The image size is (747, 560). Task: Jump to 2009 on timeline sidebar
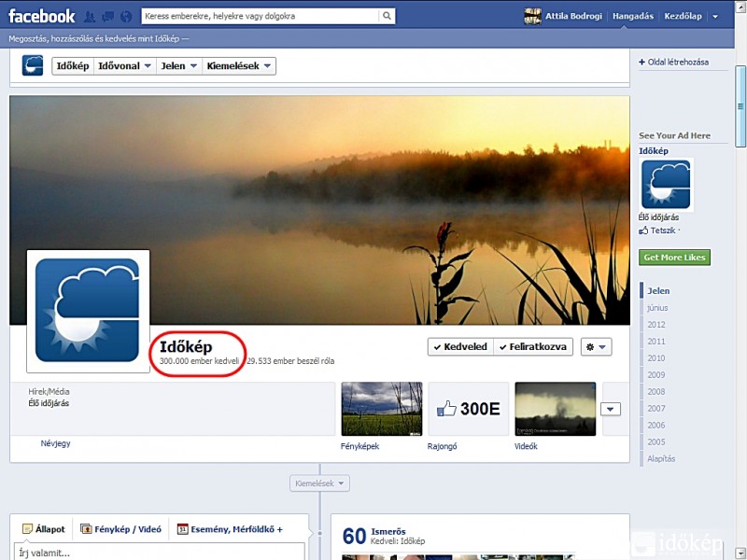point(656,375)
